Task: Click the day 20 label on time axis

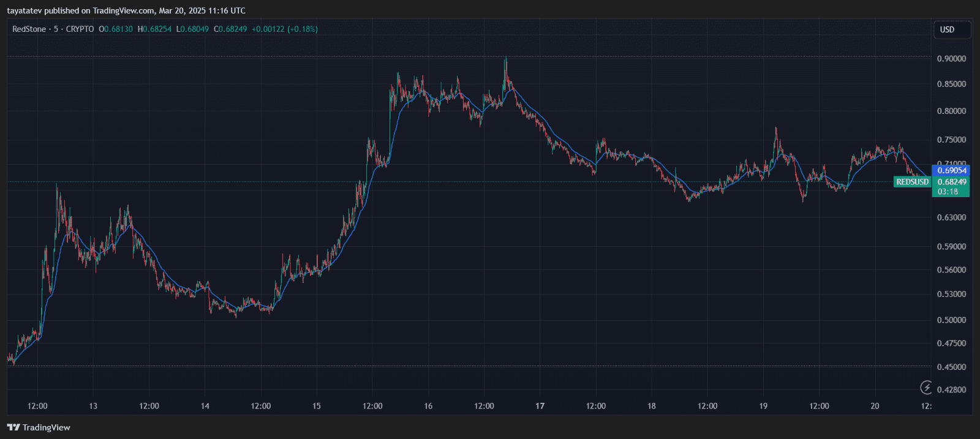Action: coord(875,406)
